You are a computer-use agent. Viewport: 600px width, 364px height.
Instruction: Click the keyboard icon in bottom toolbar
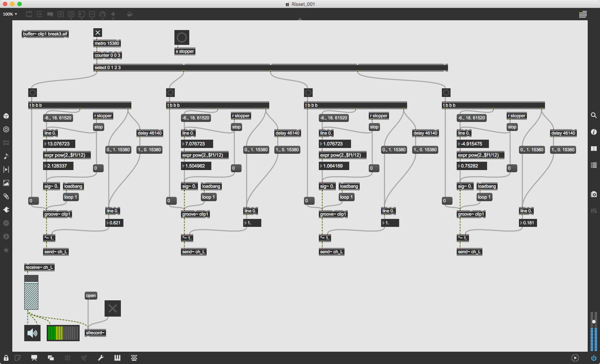pos(134,358)
